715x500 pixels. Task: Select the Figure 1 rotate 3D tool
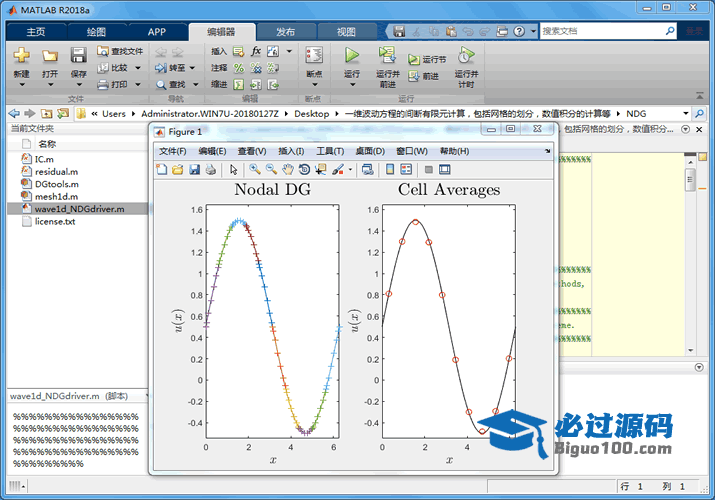pos(304,170)
